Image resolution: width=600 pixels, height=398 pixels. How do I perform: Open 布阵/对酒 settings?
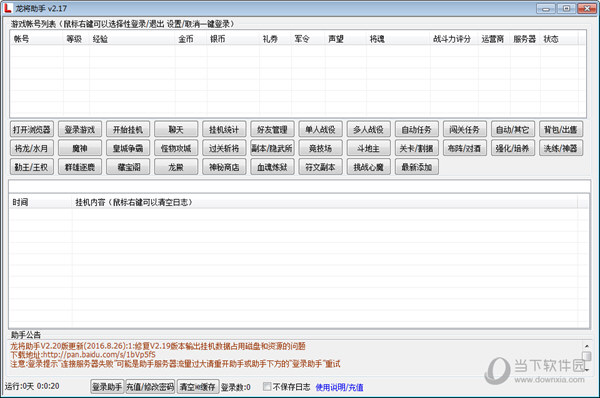465,148
